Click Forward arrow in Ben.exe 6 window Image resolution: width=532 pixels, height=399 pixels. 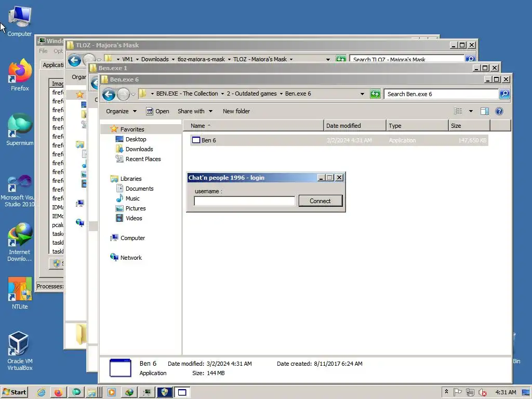coord(123,95)
